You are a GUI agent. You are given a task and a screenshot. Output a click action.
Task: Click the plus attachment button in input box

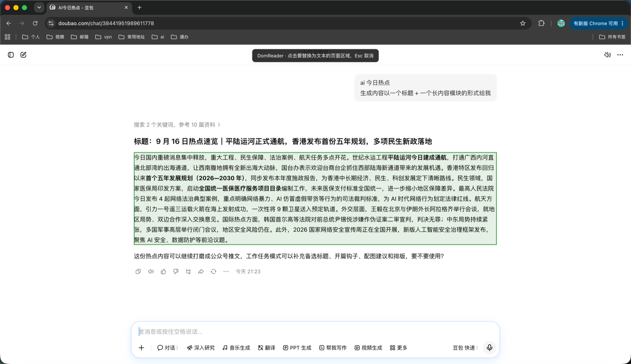142,348
